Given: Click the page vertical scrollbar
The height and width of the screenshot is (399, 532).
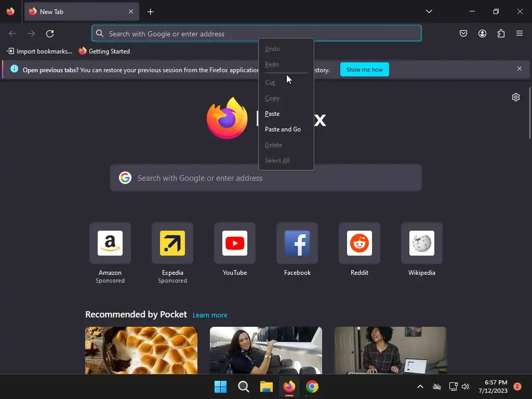Looking at the screenshot, I should coord(529,113).
